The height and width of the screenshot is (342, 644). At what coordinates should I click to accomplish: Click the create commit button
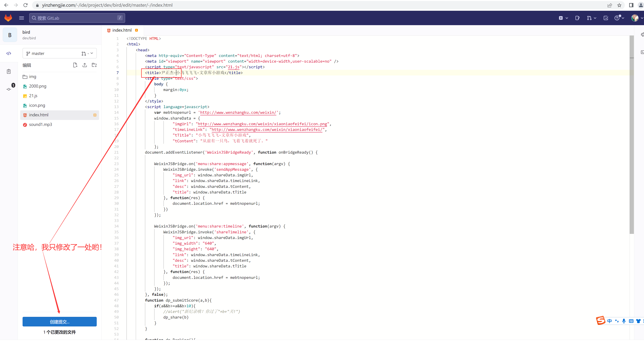click(x=60, y=322)
